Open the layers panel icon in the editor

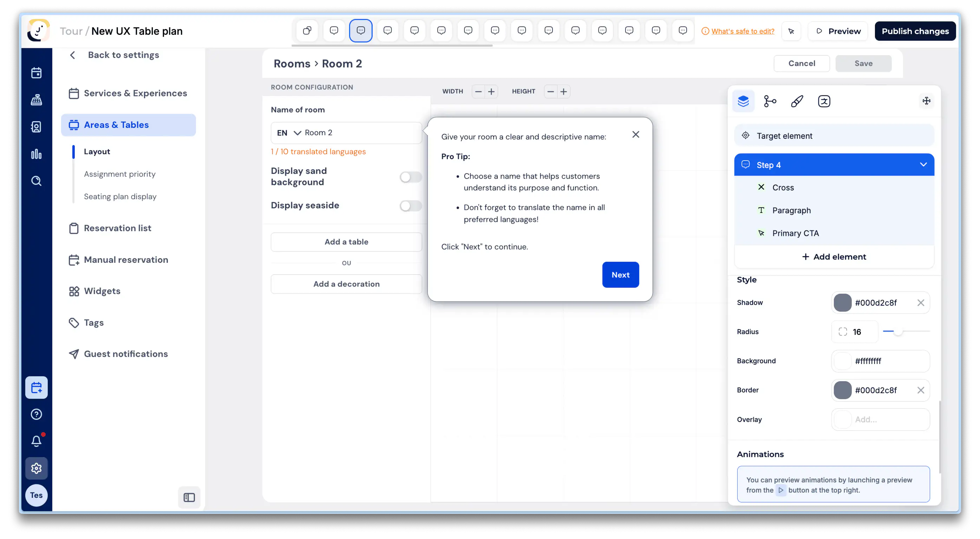[x=743, y=101]
